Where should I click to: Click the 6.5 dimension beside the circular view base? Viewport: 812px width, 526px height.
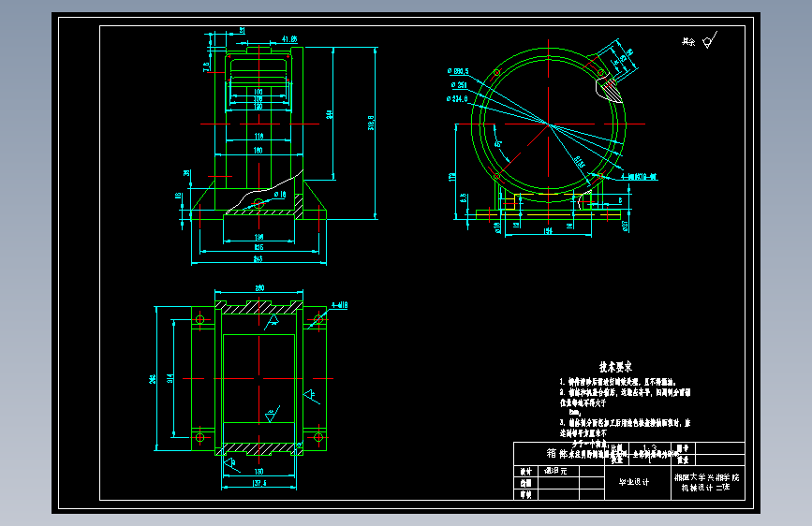pos(464,198)
